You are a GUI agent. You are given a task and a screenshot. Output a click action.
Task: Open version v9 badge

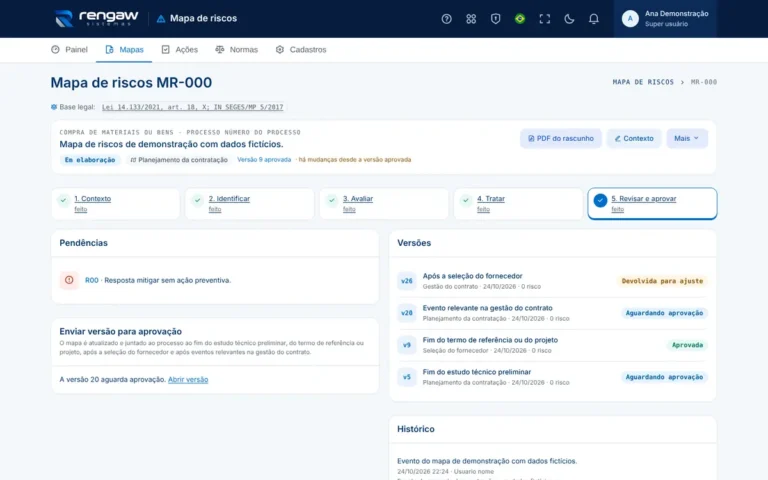pos(407,345)
